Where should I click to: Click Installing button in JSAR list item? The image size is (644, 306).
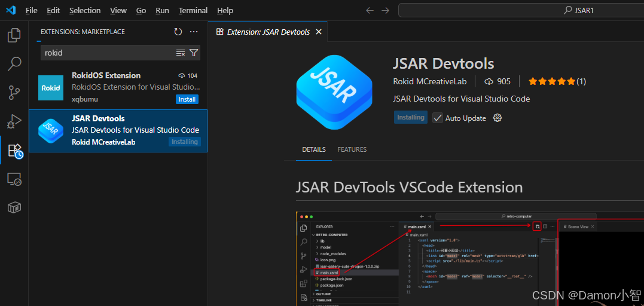coord(184,142)
